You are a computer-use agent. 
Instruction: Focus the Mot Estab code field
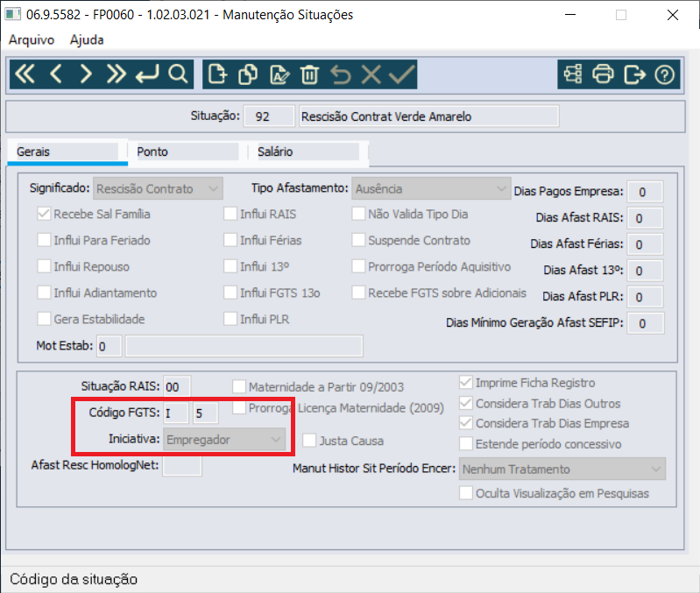(109, 346)
